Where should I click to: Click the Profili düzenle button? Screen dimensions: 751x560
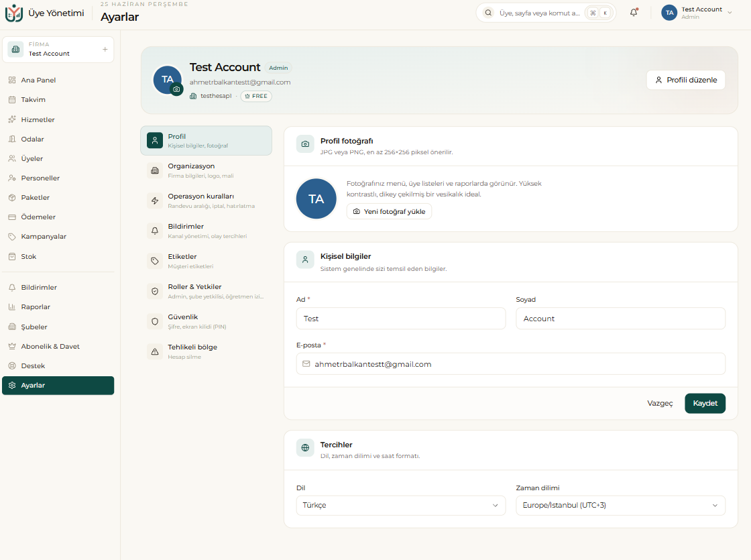point(686,80)
